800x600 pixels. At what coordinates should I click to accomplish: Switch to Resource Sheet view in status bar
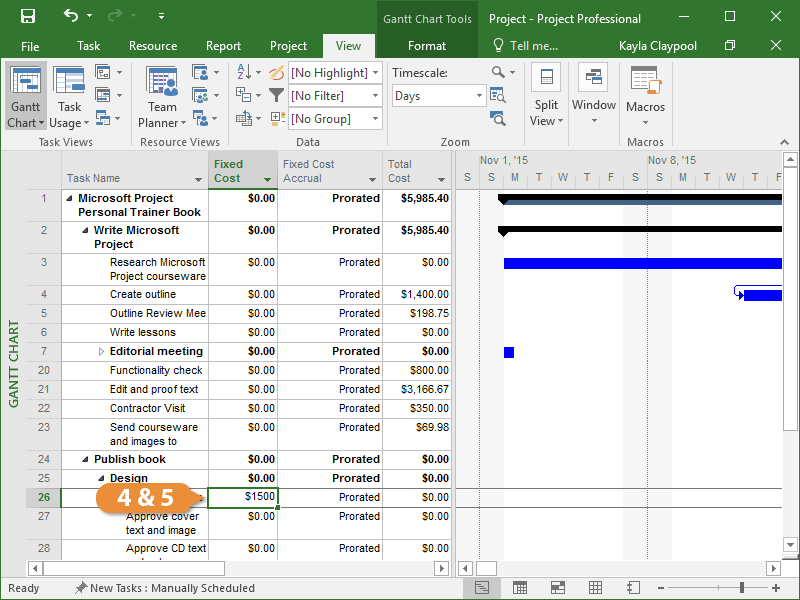596,588
